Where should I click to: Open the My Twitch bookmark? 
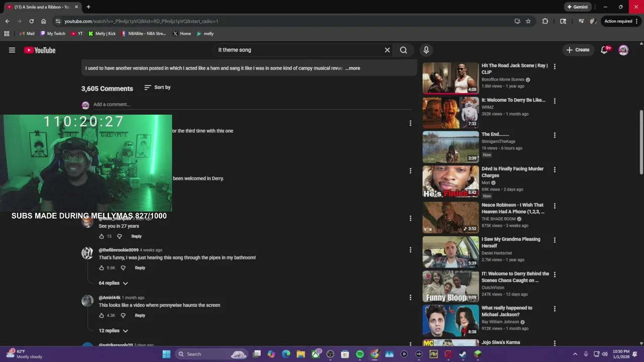pos(53,34)
